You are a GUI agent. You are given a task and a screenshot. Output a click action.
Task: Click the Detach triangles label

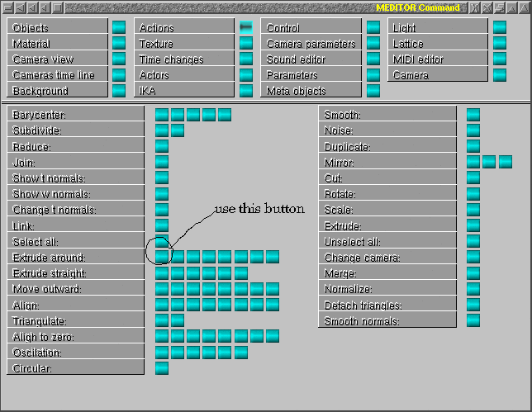(387, 305)
